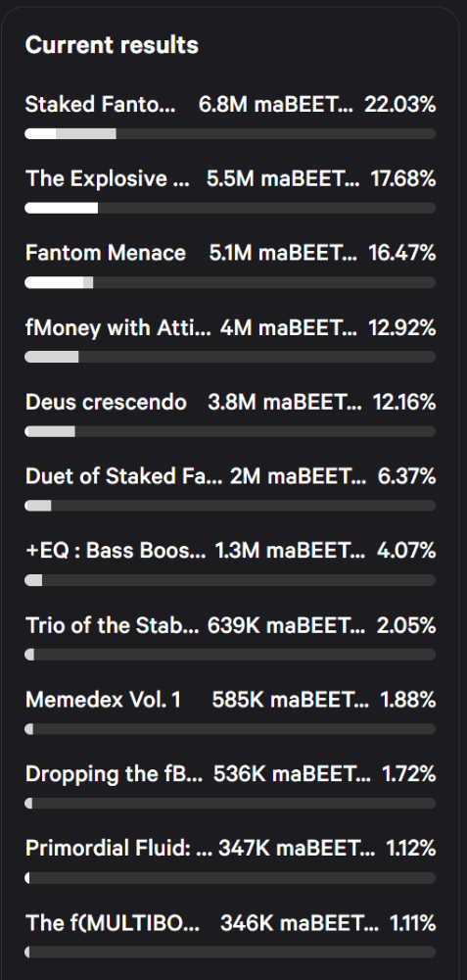Open the Deus crescendo entry
The image size is (467, 980).
[x=106, y=402]
